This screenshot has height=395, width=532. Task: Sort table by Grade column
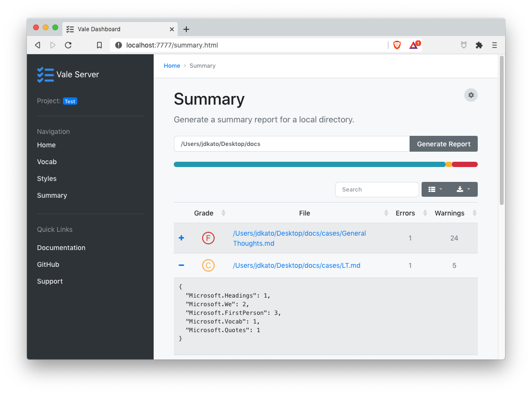click(x=209, y=213)
